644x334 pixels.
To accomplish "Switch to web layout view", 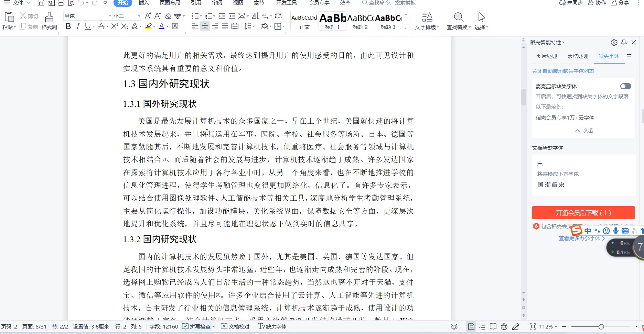I will pos(504,326).
